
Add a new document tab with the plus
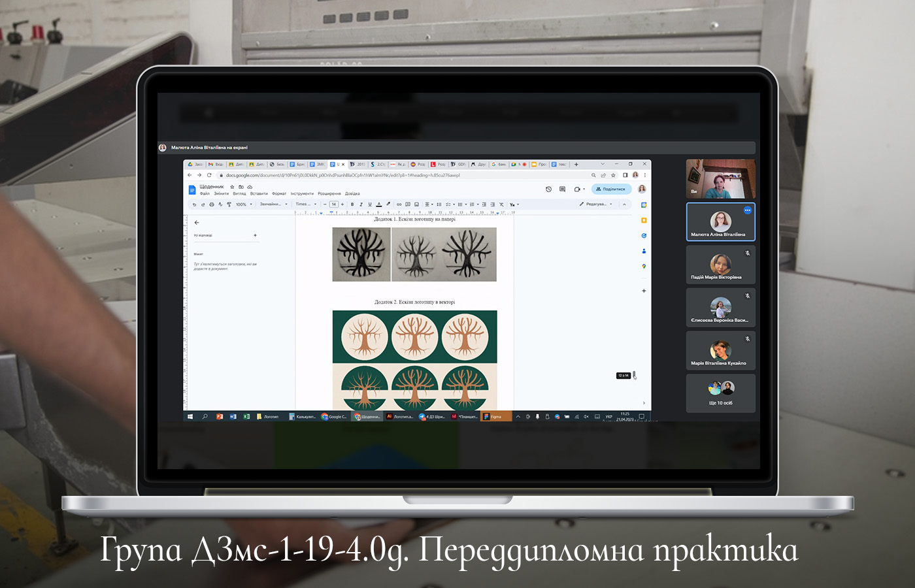(255, 235)
